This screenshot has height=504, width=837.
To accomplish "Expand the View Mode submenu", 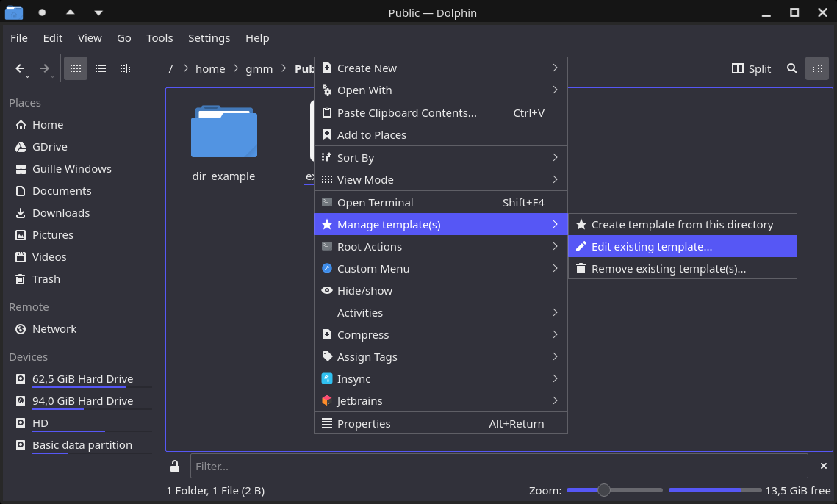I will pos(440,179).
